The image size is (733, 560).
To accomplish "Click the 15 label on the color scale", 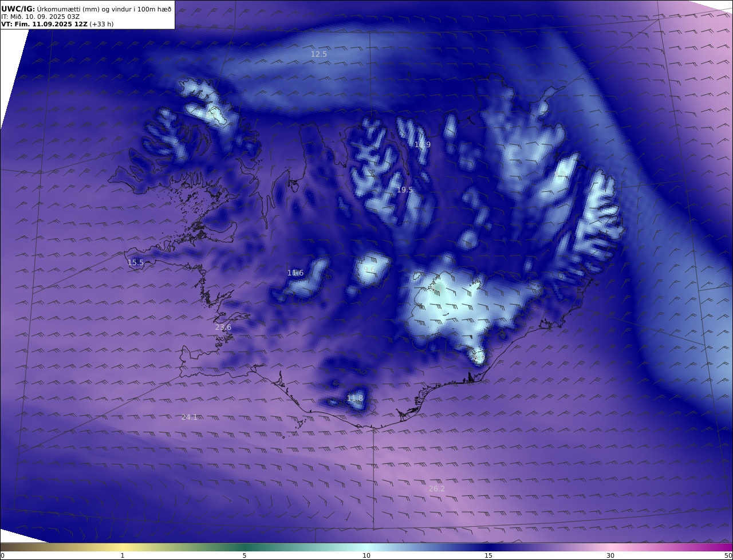I will (x=488, y=555).
